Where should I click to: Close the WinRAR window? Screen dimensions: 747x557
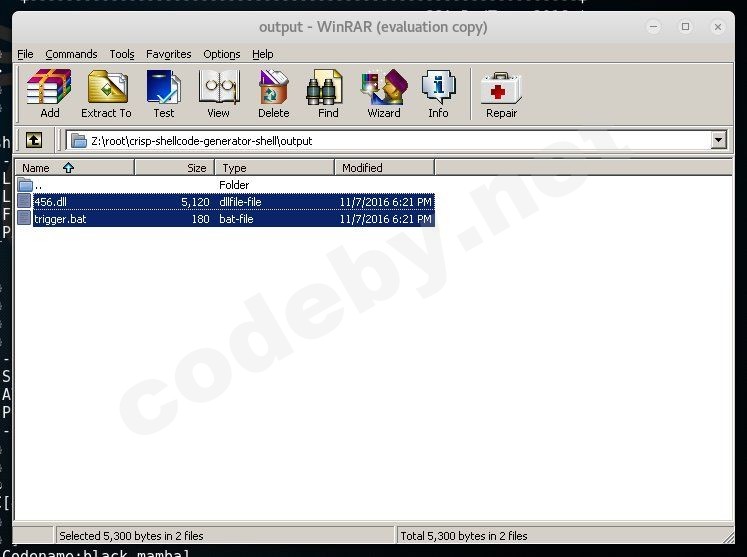tap(717, 27)
